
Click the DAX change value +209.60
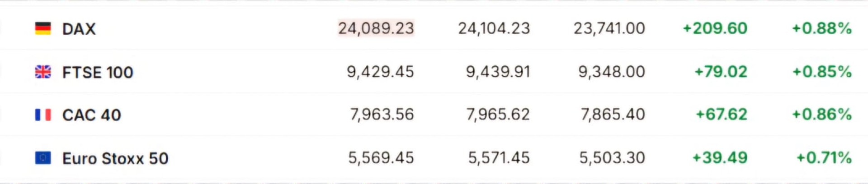715,28
